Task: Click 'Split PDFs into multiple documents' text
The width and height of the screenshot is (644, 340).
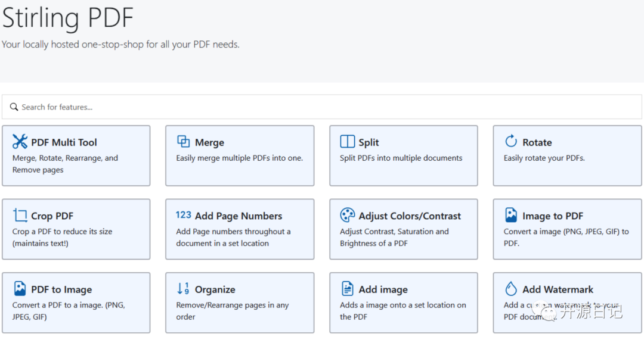Action: 401,158
